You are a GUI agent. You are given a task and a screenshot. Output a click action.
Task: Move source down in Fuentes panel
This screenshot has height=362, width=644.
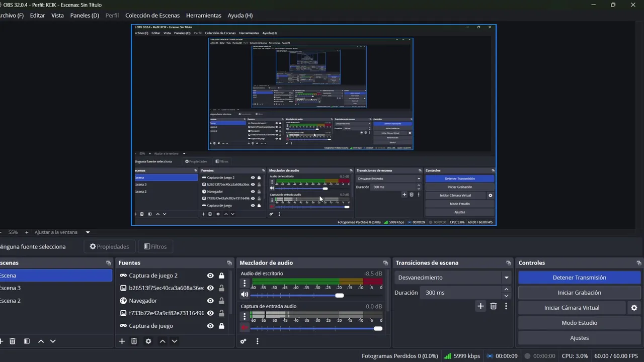coord(175,341)
